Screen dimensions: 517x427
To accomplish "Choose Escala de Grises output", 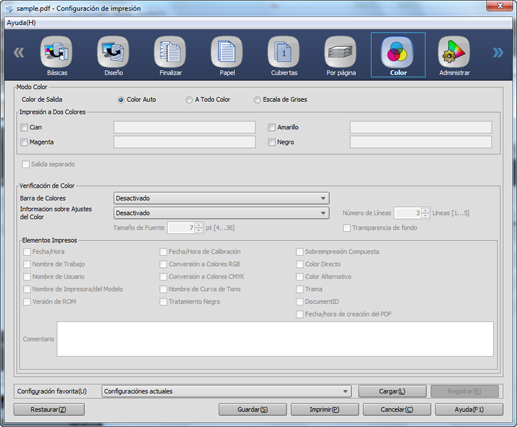I will click(x=257, y=100).
